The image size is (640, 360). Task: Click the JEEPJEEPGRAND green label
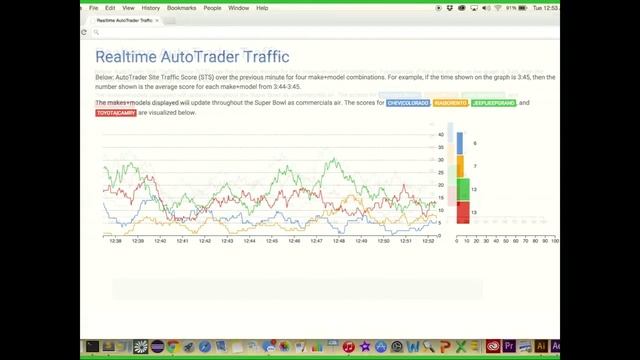[493, 103]
